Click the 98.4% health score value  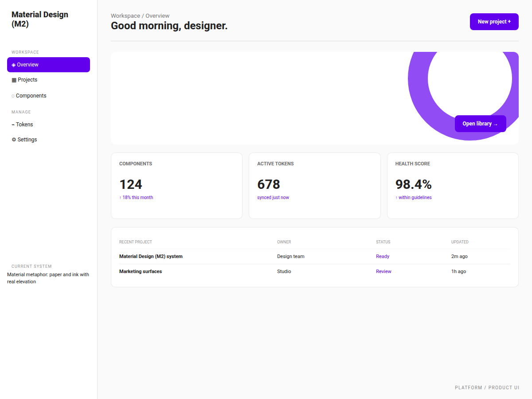tap(414, 184)
